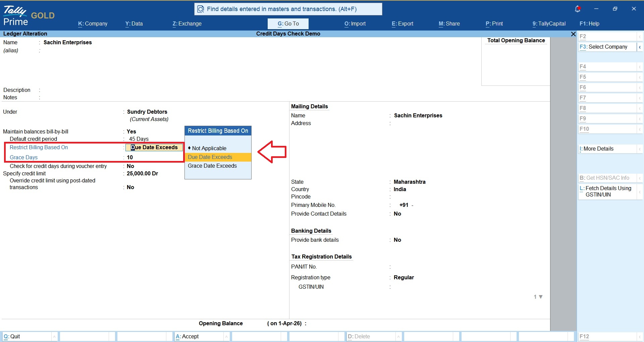Expand arrow beside Fetch Details Using GSTIN/UIN
Viewport: 644px width, 342px height.
(640, 191)
